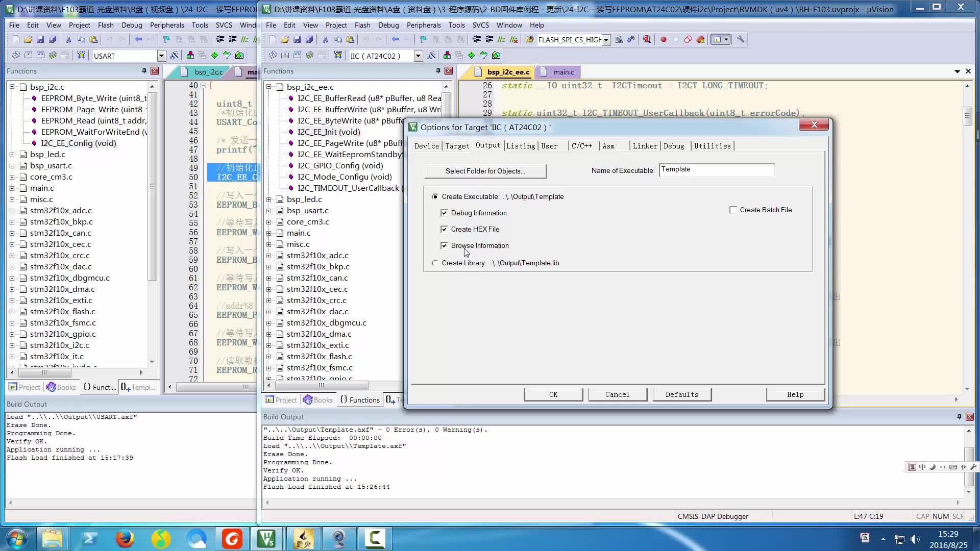Select Create Library radio button
Image resolution: width=980 pixels, height=551 pixels.
pos(435,263)
